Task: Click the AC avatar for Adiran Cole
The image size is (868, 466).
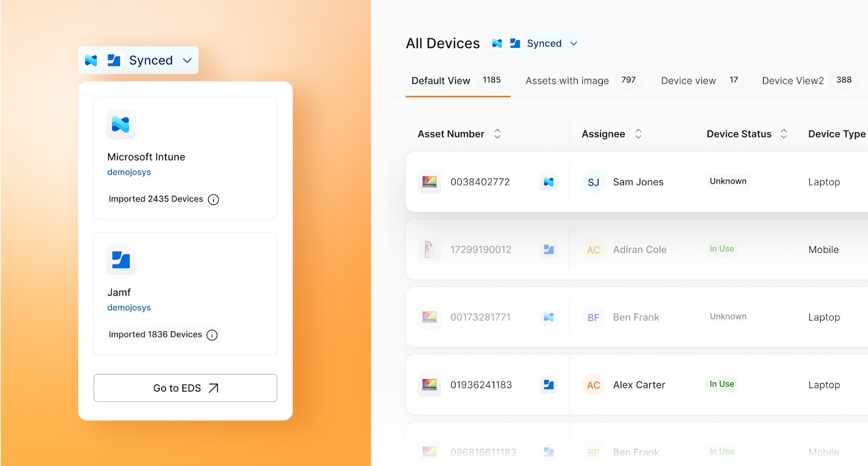Action: click(x=593, y=250)
